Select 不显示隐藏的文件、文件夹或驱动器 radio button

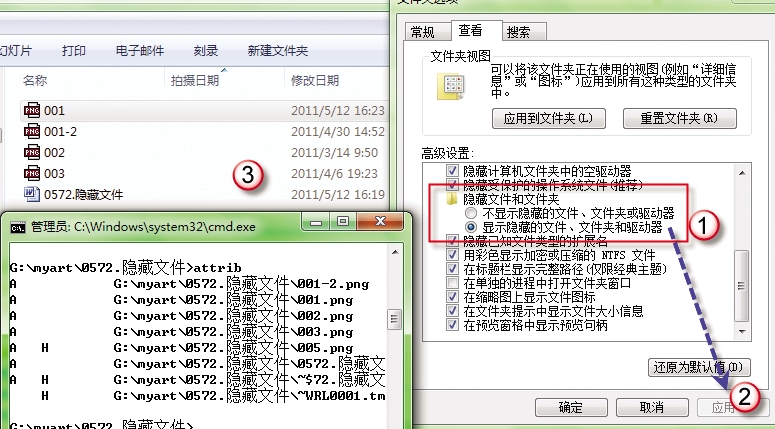(471, 214)
